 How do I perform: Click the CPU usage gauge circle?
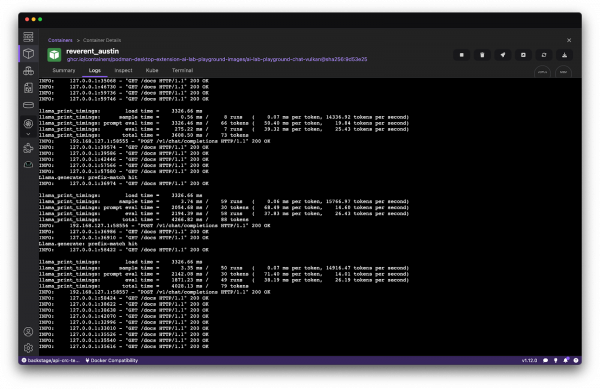coord(542,72)
